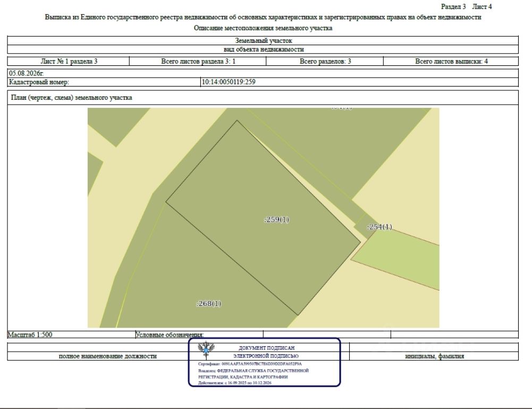This screenshot has width=532, height=409.
Task: Click 'Лист № 1 раздела 3' cell
Action: 69,62
